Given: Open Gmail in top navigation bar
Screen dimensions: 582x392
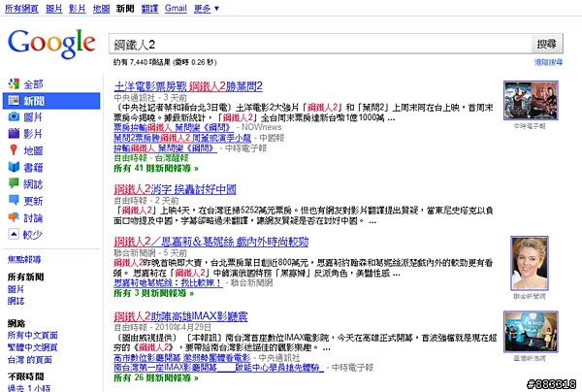Looking at the screenshot, I should click(176, 8).
